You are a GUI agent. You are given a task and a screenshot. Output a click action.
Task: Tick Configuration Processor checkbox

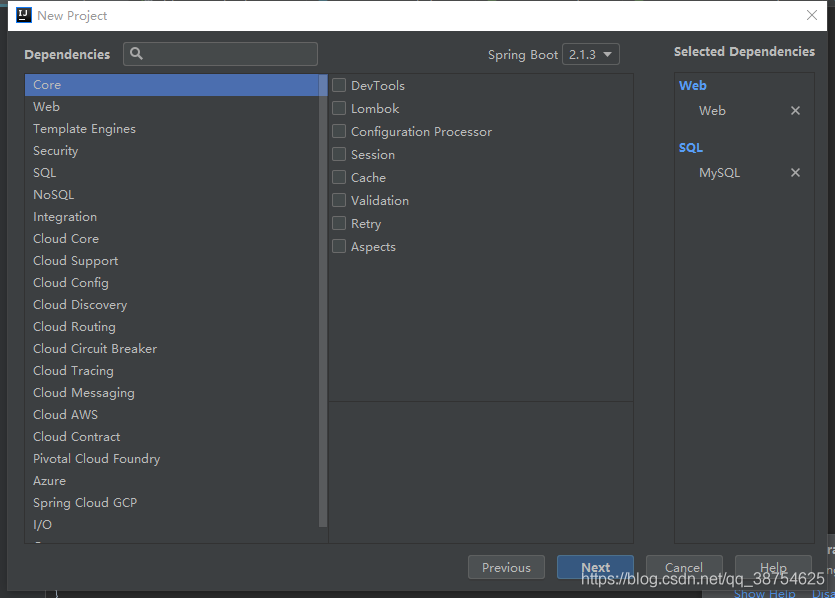click(339, 131)
